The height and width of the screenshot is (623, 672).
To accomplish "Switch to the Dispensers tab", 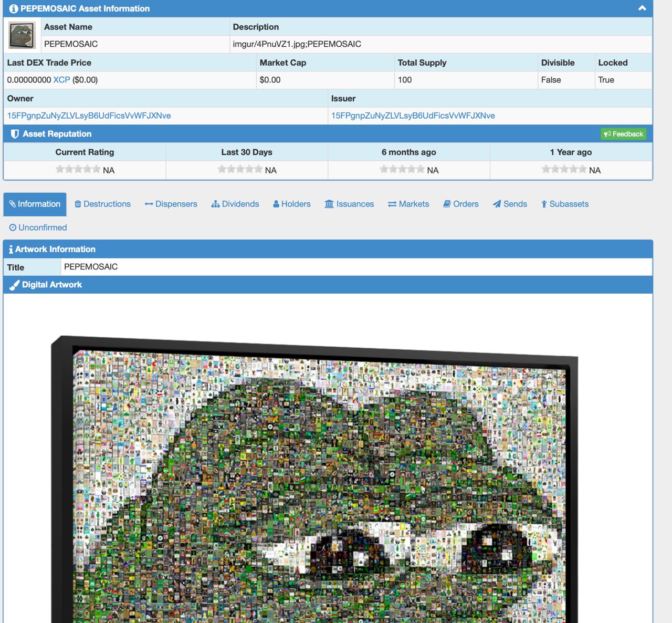I will (x=171, y=204).
